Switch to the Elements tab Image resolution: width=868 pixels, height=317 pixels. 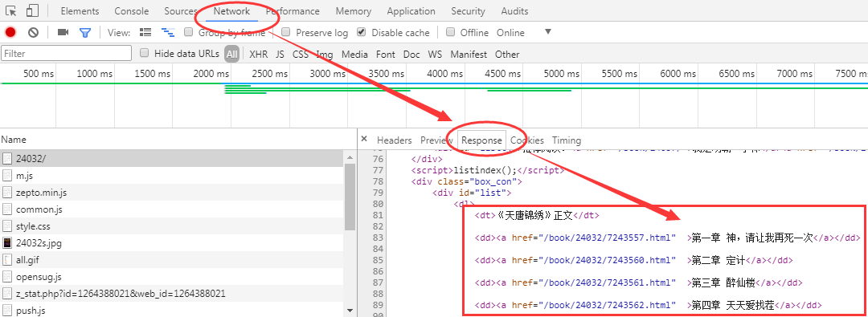pos(80,11)
